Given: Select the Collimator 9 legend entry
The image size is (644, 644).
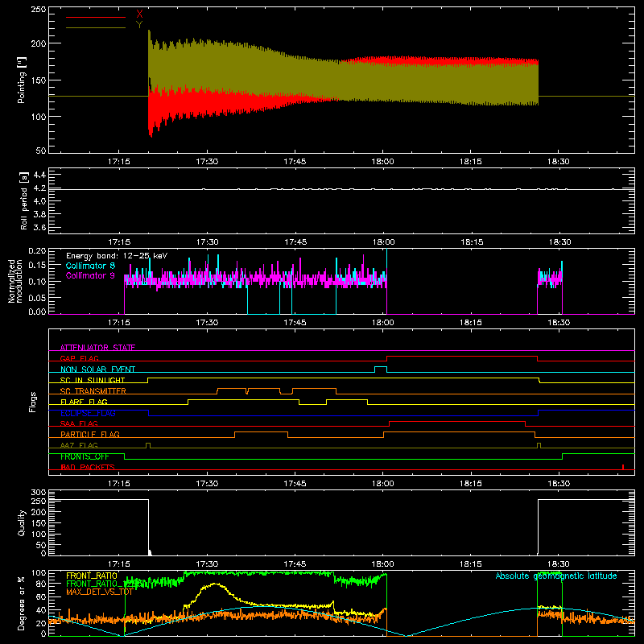Looking at the screenshot, I should 90,275.
